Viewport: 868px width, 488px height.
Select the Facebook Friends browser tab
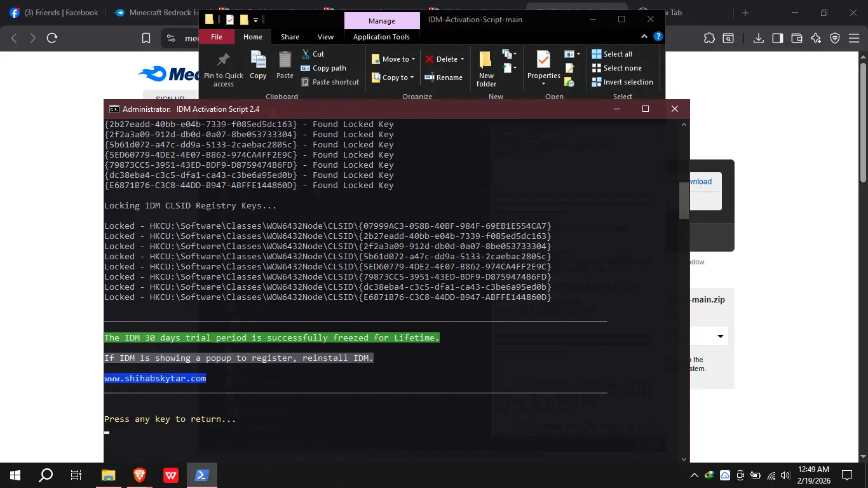[55, 13]
